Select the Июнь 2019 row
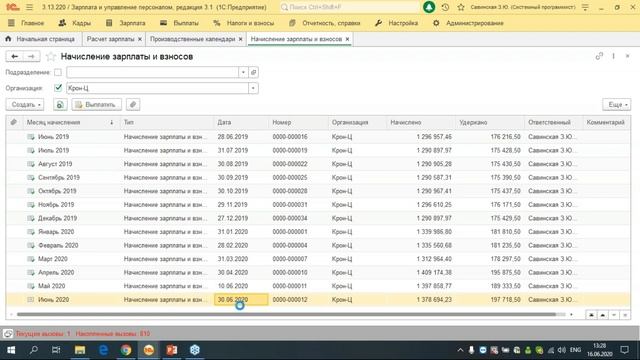This screenshot has width=640, height=360. tap(318, 137)
